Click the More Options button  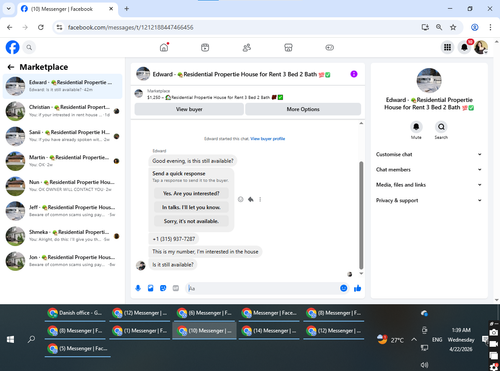click(x=303, y=109)
